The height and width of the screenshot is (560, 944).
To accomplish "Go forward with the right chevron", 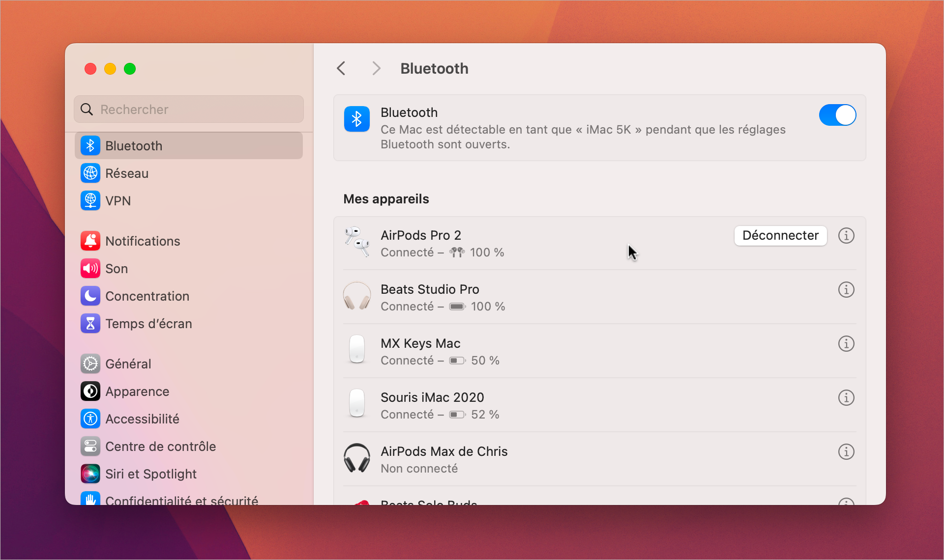I will [376, 68].
